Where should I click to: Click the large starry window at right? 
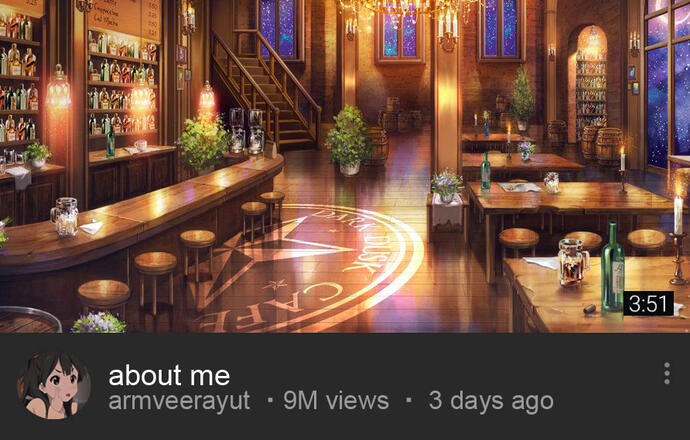pyautogui.click(x=667, y=84)
